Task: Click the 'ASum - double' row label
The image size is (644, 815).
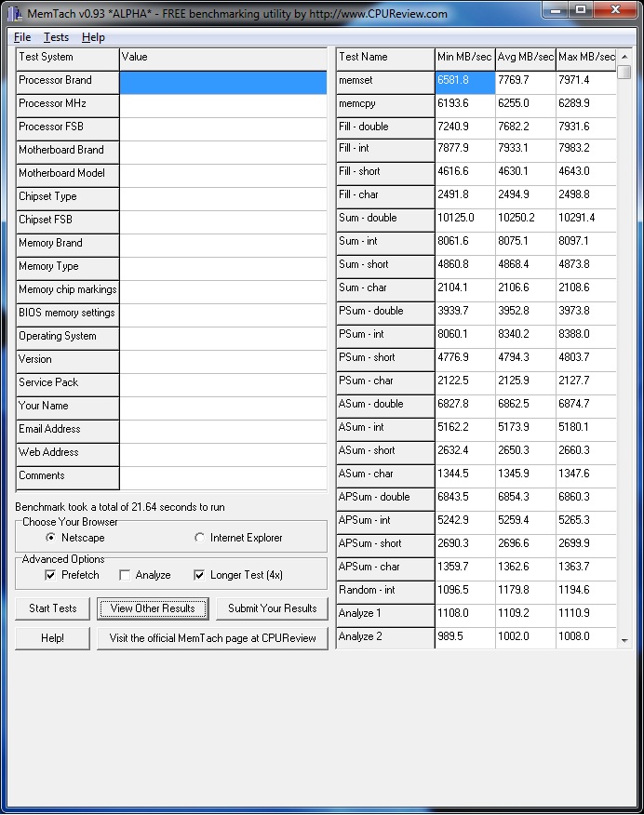Action: [385, 407]
